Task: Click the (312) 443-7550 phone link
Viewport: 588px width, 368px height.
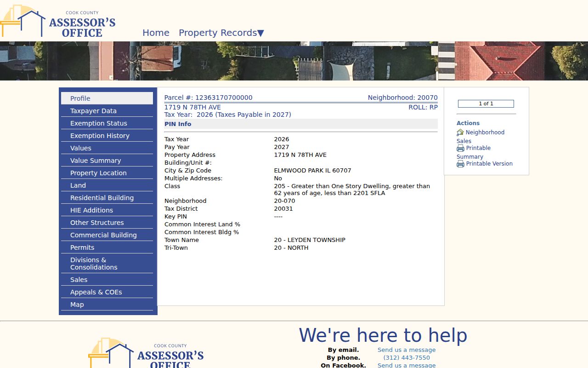Action: pos(407,358)
